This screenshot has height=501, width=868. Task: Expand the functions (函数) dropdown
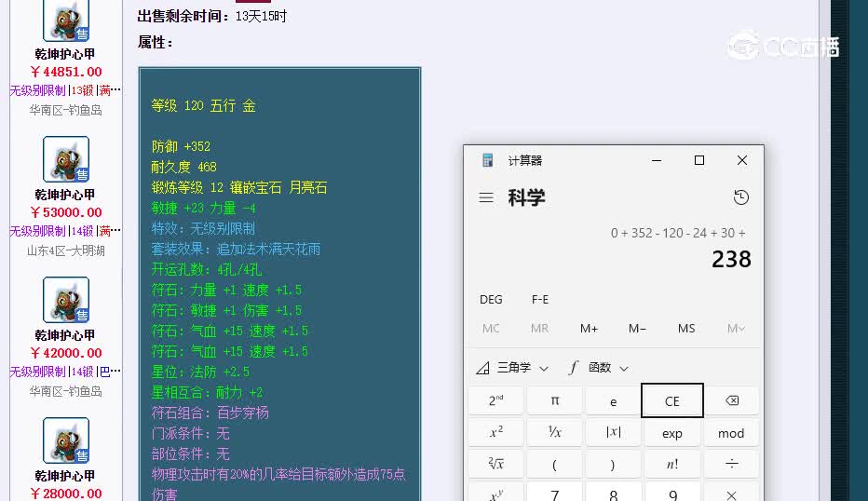click(x=599, y=368)
